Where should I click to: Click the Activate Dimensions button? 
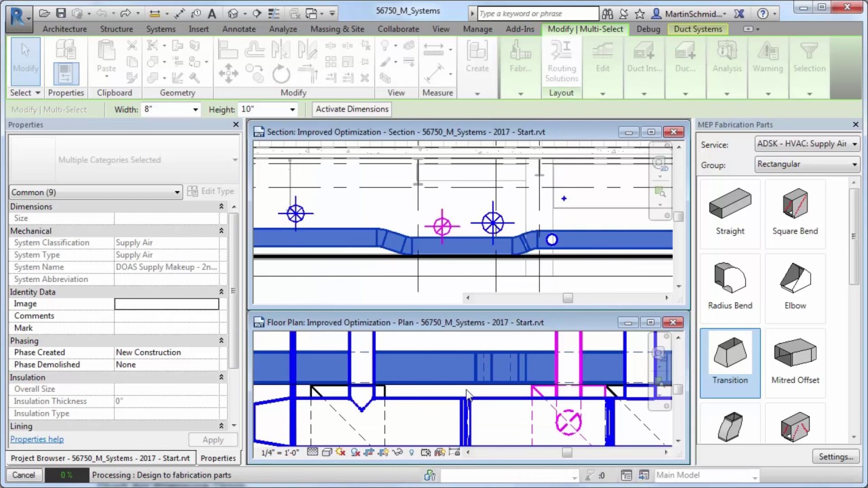point(352,109)
